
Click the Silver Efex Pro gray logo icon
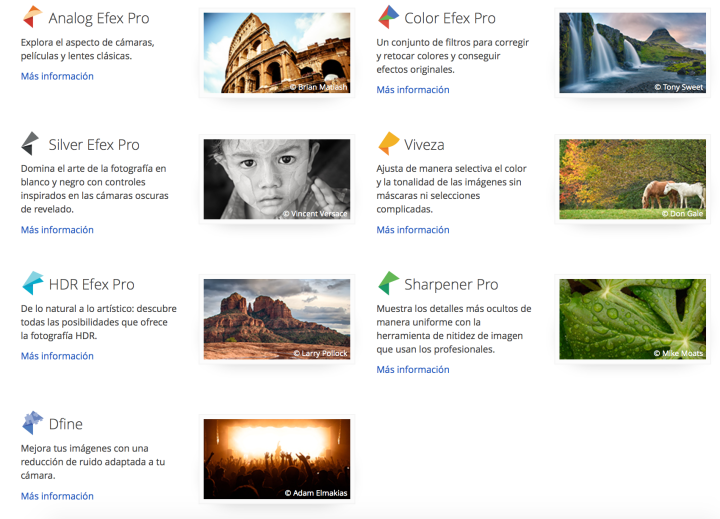click(30, 143)
